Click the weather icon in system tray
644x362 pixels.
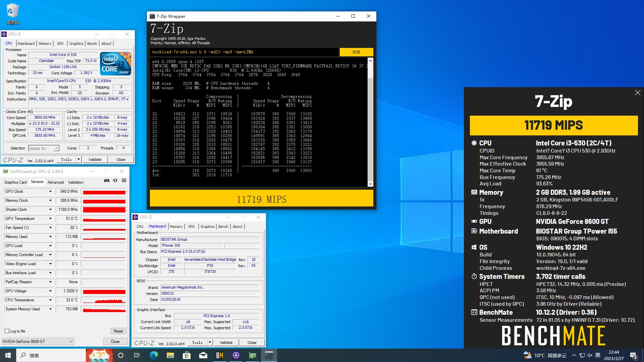pos(527,355)
